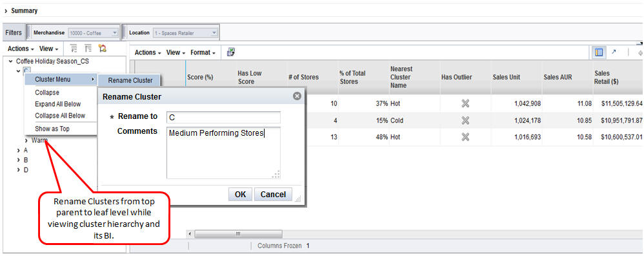This screenshot has width=644, height=256.
Task: Click Has Outlier X mark in 37% row
Action: [465, 103]
